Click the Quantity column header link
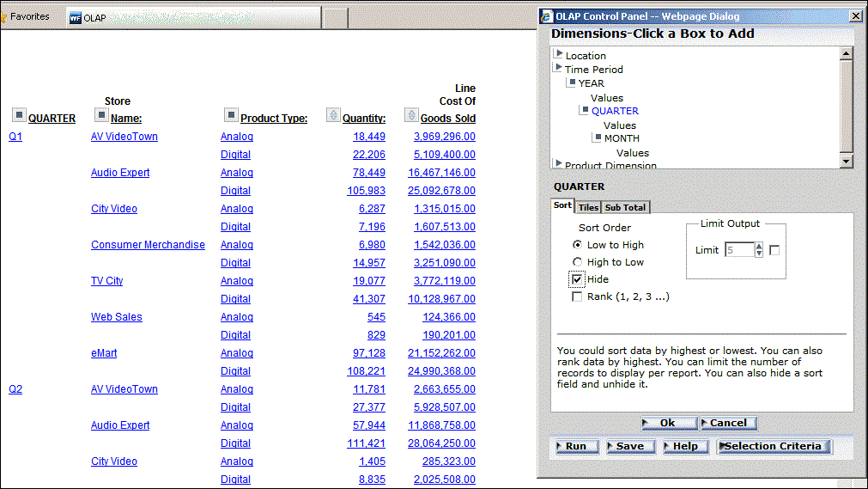 pyautogui.click(x=364, y=118)
